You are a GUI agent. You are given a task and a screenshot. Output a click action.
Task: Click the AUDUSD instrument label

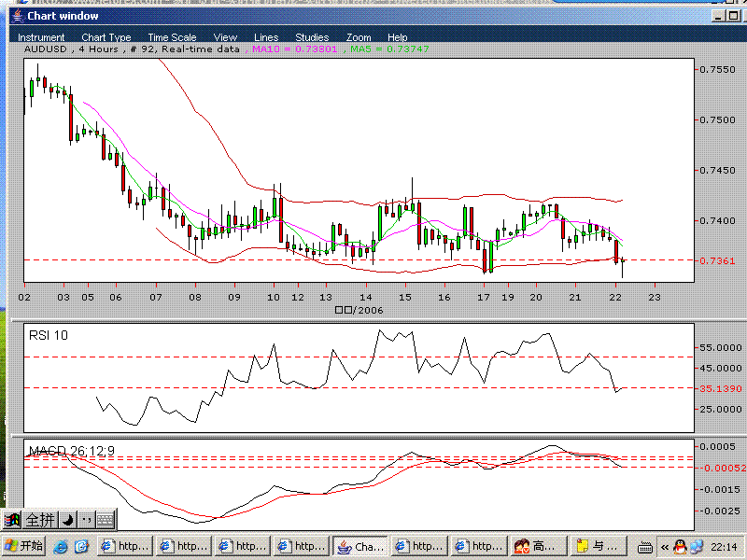point(45,49)
